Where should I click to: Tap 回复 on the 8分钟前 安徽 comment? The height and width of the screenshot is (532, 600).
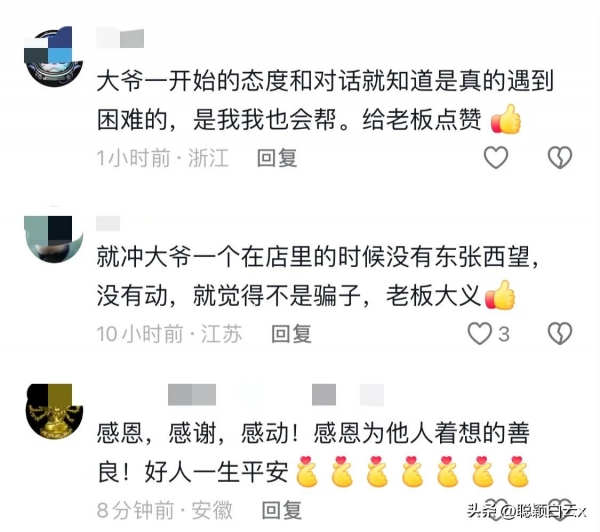[x=282, y=510]
